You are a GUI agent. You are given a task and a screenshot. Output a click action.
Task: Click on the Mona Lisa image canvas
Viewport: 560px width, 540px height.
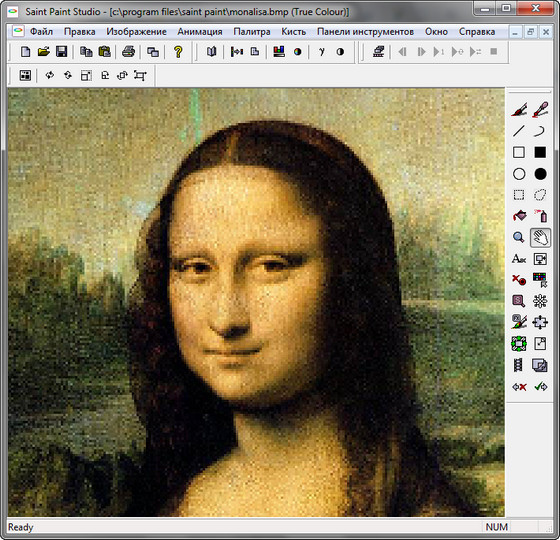256,302
